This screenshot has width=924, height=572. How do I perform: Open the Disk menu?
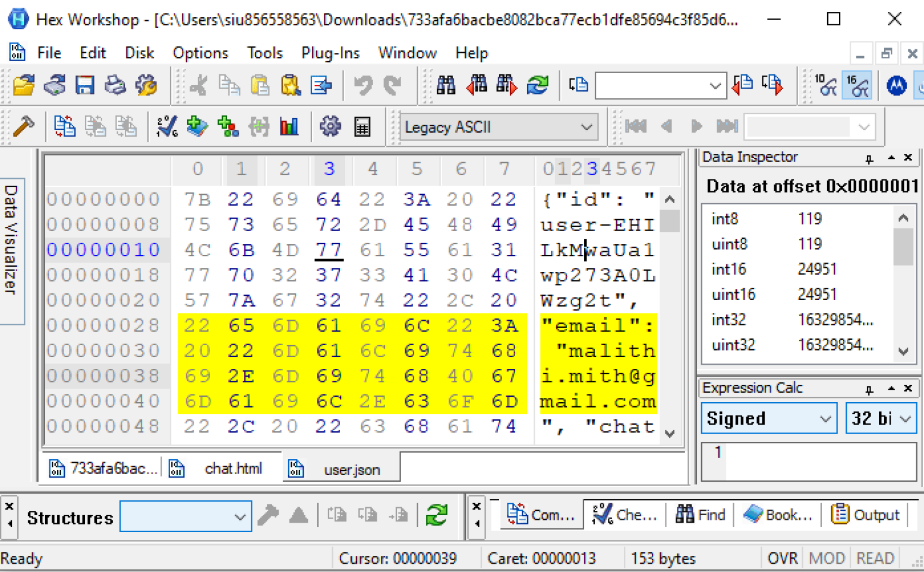(139, 53)
